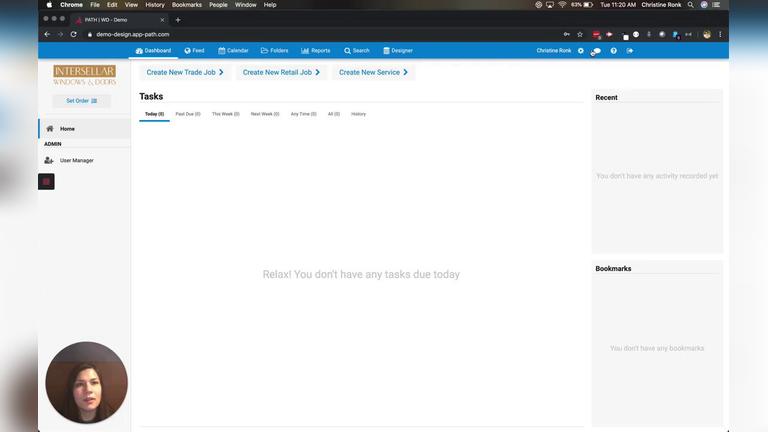Click the lock icon in address bar
The image size is (768, 432).
click(90, 35)
